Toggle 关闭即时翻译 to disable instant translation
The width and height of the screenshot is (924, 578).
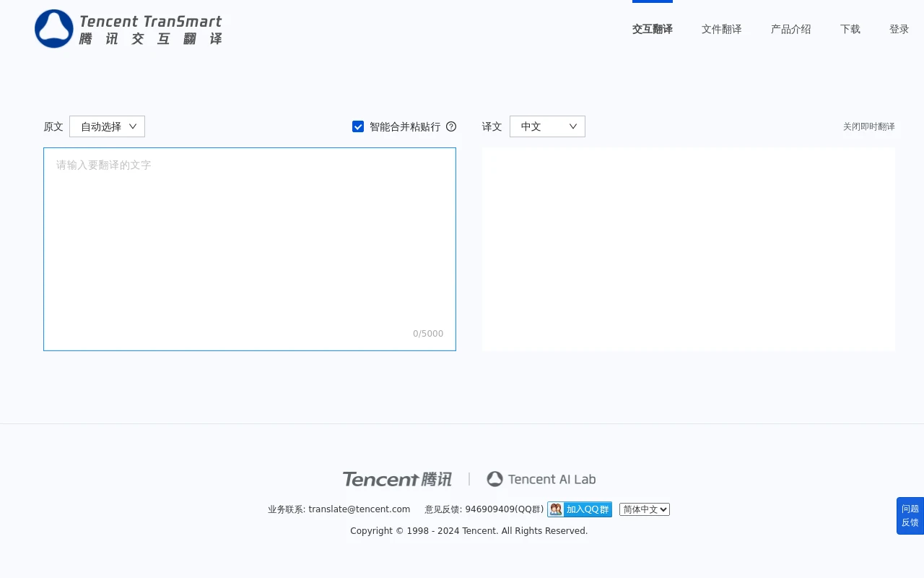coord(868,126)
